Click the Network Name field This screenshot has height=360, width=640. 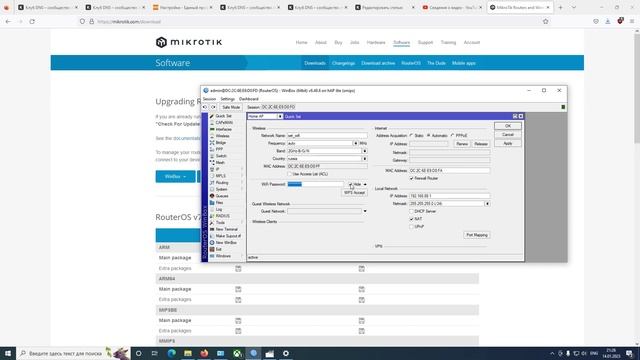click(x=327, y=136)
